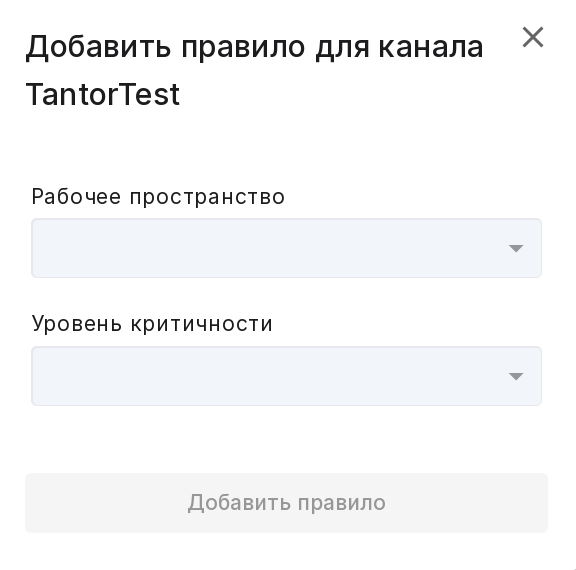576x570 pixels.
Task: Click the Добавить правило button
Action: (287, 503)
